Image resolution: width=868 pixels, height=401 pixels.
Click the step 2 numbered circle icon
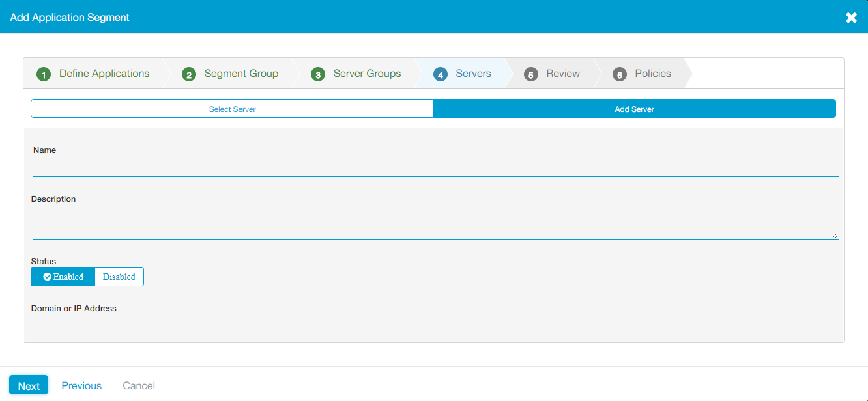click(189, 74)
